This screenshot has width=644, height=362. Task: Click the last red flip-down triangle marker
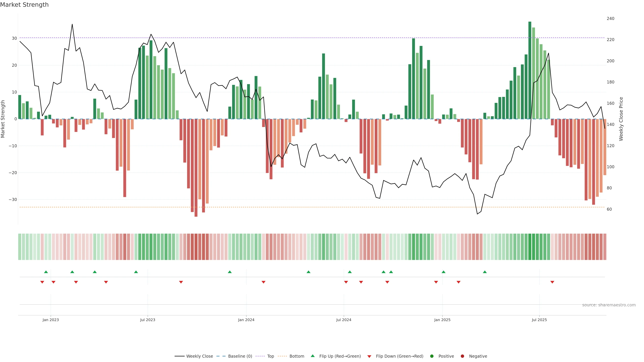point(552,282)
